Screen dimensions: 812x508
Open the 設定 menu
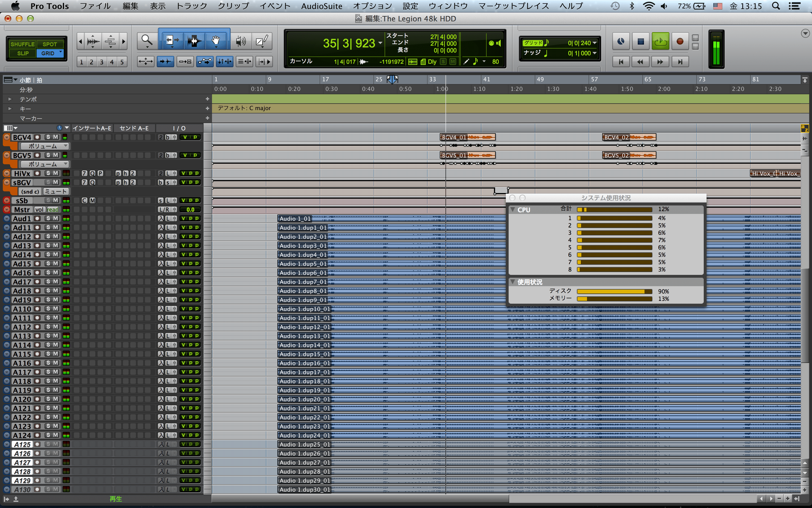click(410, 6)
